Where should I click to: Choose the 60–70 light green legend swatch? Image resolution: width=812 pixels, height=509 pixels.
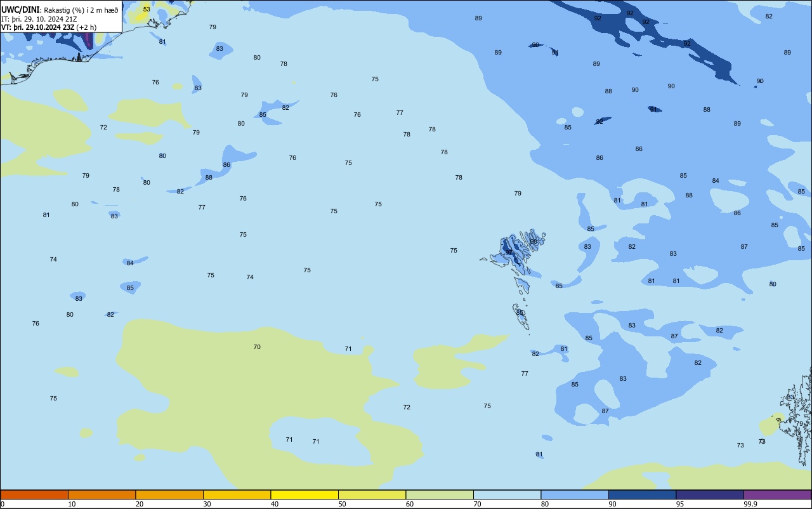[x=440, y=494]
